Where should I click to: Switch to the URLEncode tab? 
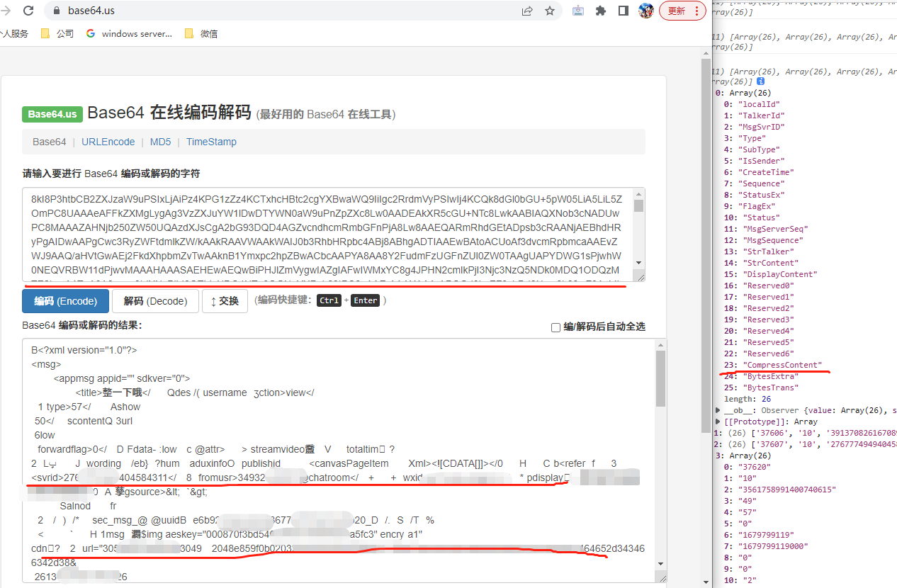pos(108,142)
